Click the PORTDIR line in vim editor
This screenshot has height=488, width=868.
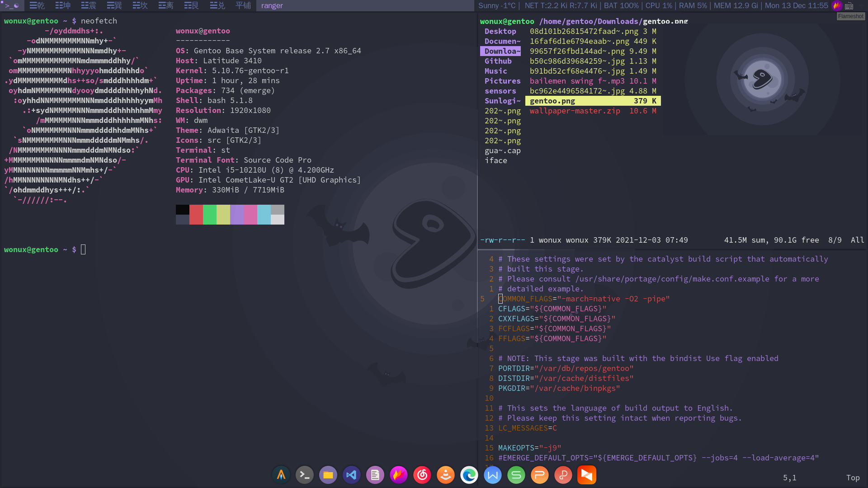click(566, 368)
